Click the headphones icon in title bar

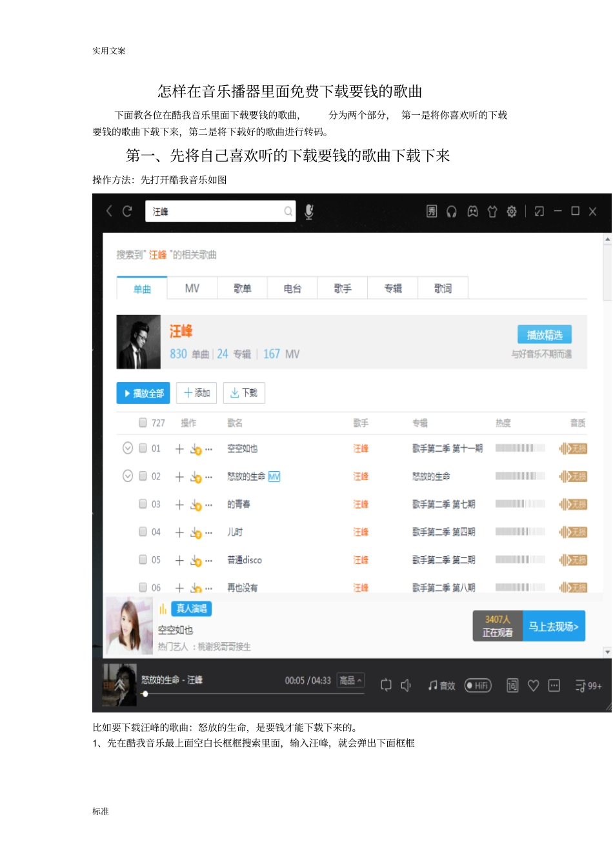pyautogui.click(x=452, y=211)
